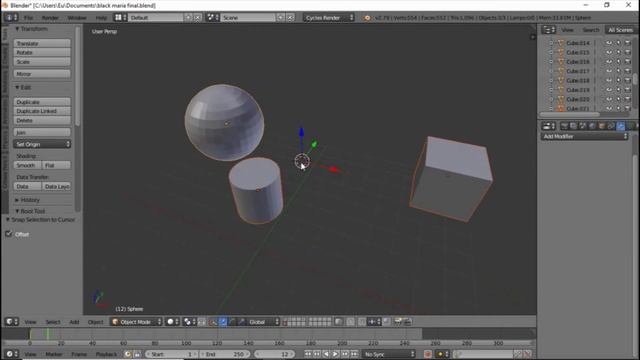Open the info editor type selector icon
The height and width of the screenshot is (360, 640).
coord(11,18)
